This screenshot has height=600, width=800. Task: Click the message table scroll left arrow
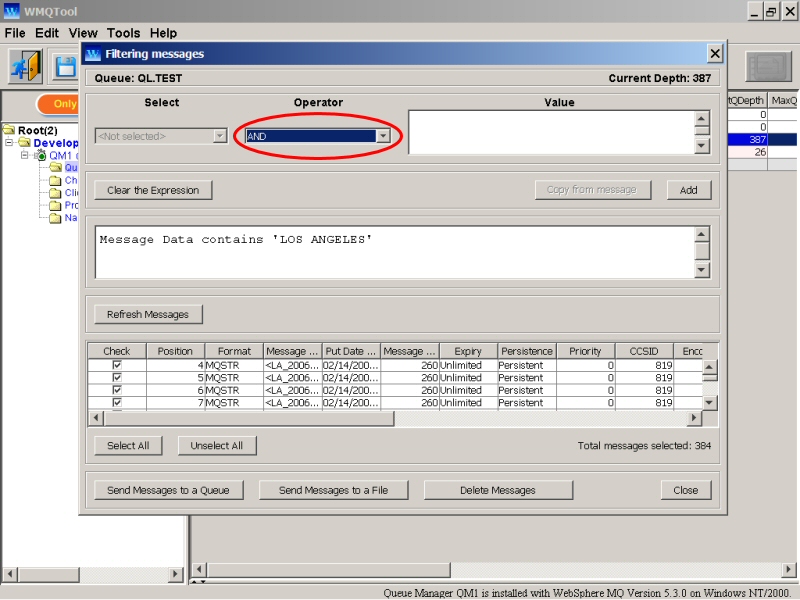pyautogui.click(x=96, y=418)
